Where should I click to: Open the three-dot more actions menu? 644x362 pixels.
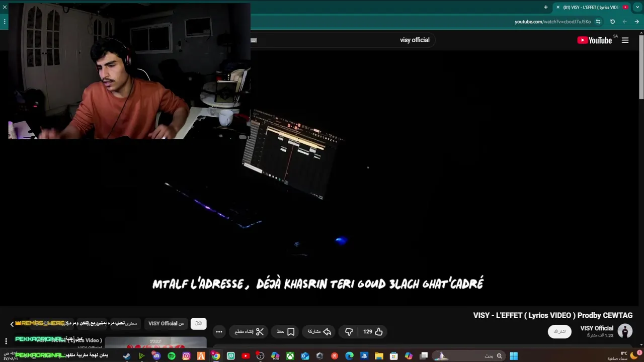pos(219,332)
